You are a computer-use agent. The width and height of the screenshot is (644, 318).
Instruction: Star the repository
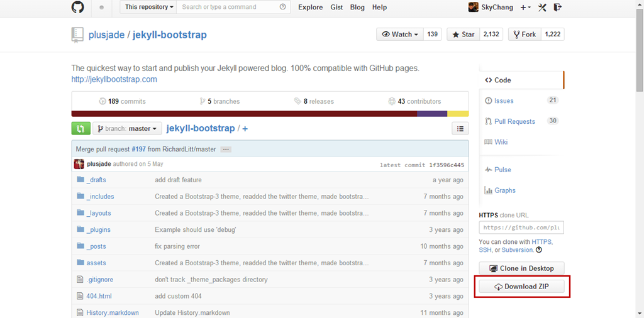(x=464, y=35)
